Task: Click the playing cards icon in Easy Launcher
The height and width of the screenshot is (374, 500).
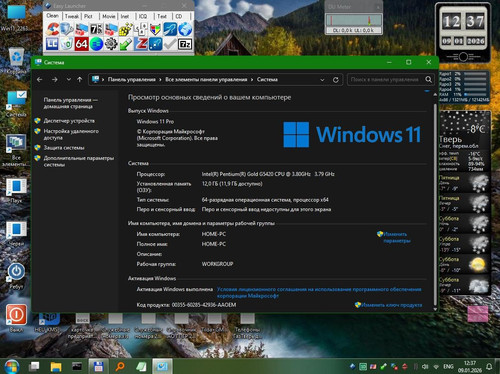Action: pyautogui.click(x=140, y=29)
